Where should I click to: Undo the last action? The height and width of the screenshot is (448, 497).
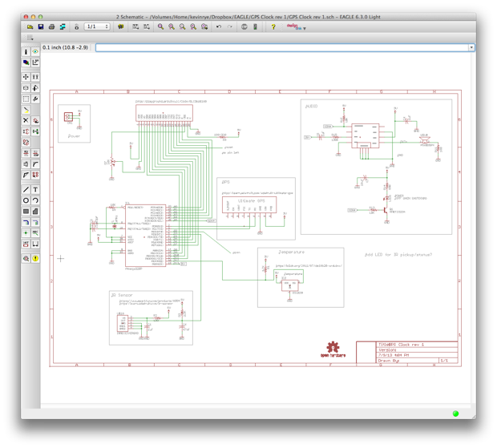219,27
